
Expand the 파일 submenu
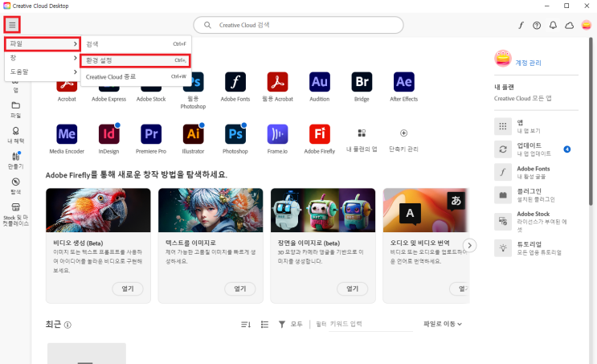[x=43, y=43]
